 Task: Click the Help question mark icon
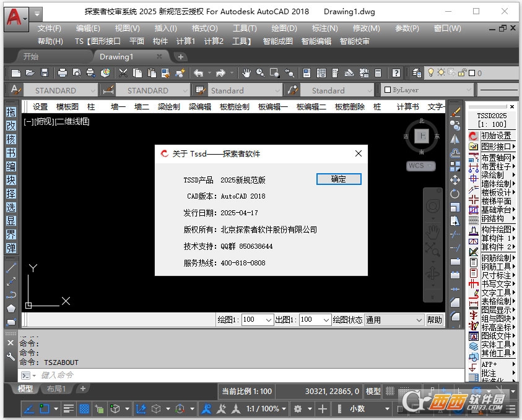coord(396,73)
